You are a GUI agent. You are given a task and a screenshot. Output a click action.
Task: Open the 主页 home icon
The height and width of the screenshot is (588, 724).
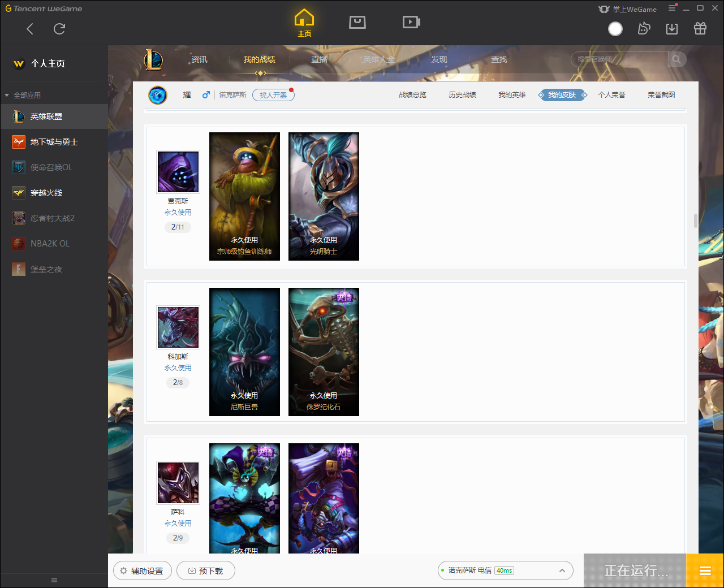coord(304,23)
